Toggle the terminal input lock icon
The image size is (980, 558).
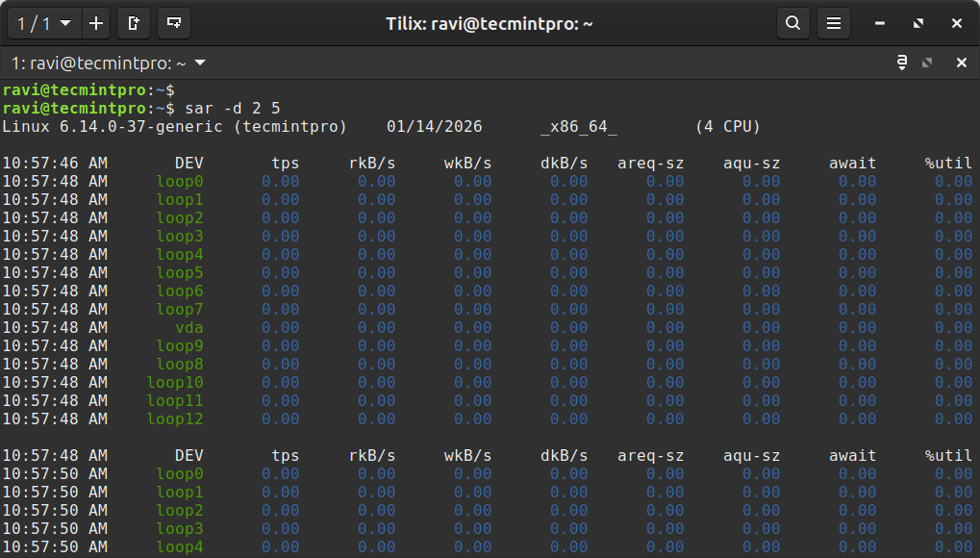click(x=901, y=63)
